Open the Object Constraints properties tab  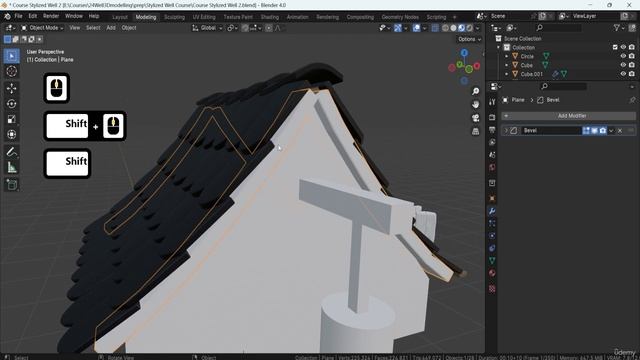(x=492, y=248)
